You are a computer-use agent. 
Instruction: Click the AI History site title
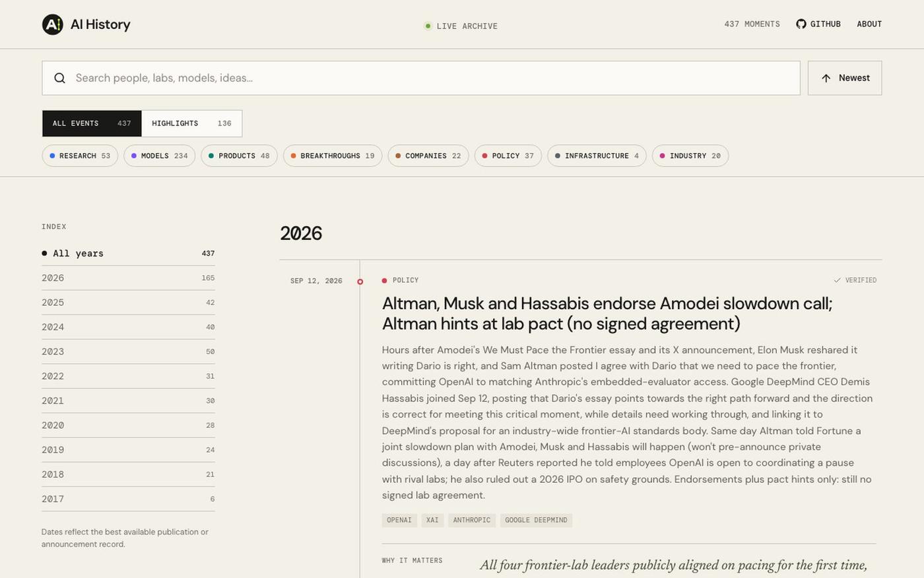coord(100,24)
